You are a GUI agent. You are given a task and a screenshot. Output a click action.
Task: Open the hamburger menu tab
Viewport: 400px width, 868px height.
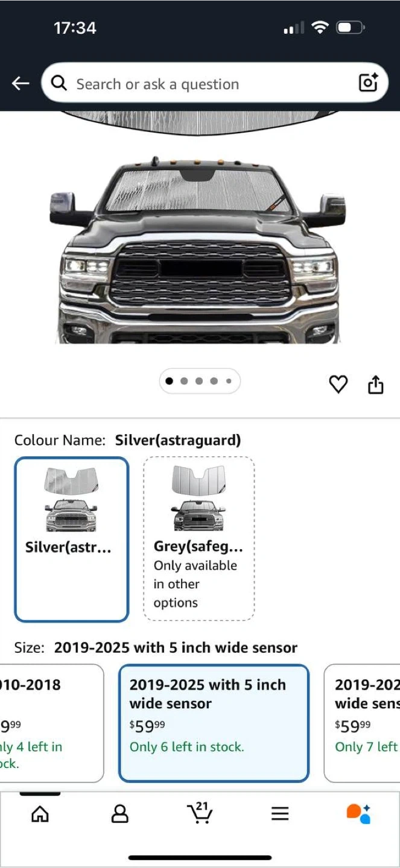point(280,814)
